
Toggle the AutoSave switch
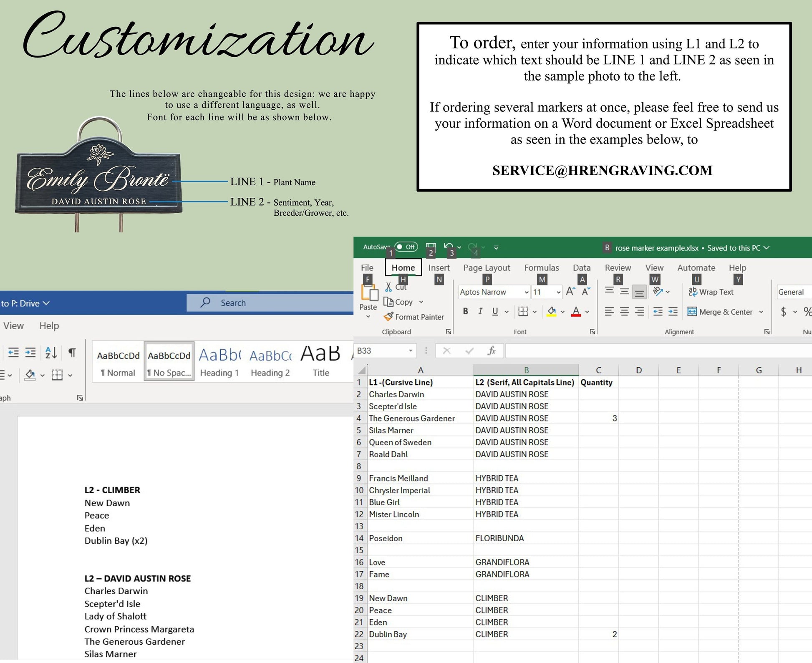pyautogui.click(x=406, y=247)
